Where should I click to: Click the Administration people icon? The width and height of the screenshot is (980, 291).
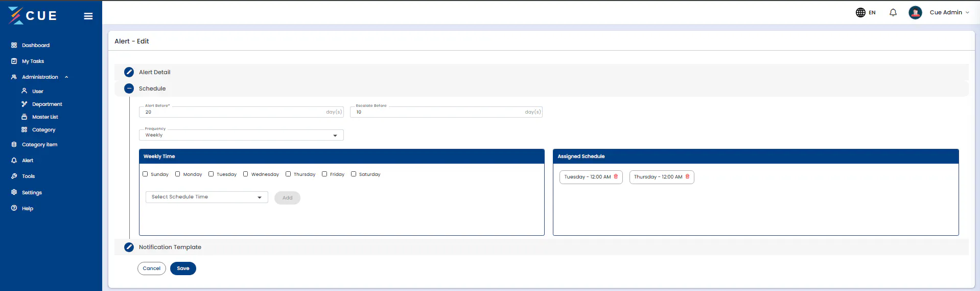tap(14, 77)
